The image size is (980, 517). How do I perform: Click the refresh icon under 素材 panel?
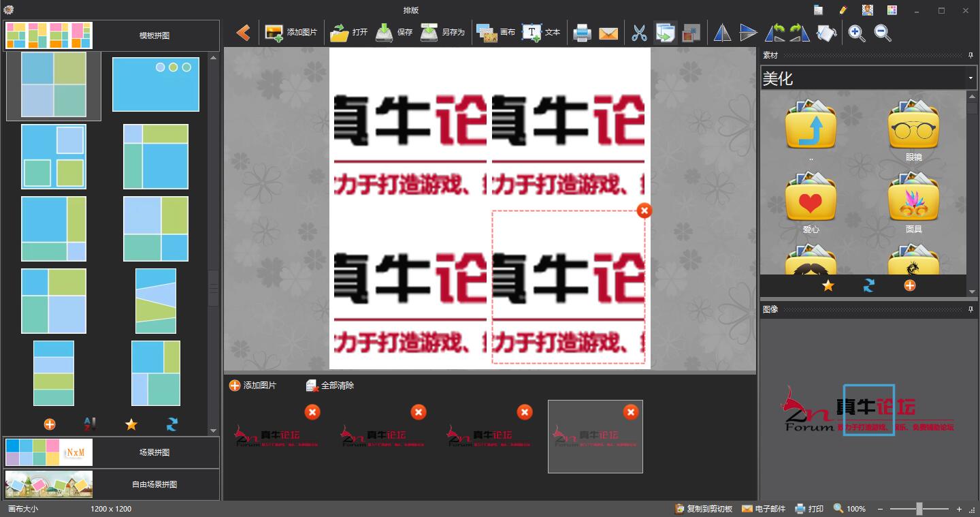coord(869,286)
